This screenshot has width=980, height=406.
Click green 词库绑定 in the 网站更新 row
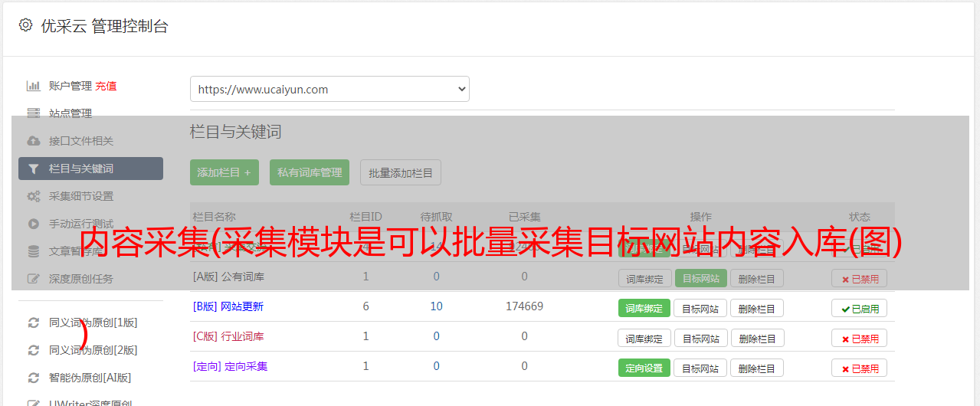pos(644,309)
